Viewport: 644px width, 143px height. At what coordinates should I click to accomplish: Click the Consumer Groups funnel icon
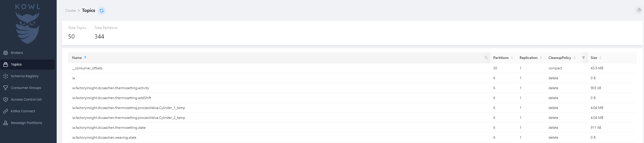coord(6,88)
